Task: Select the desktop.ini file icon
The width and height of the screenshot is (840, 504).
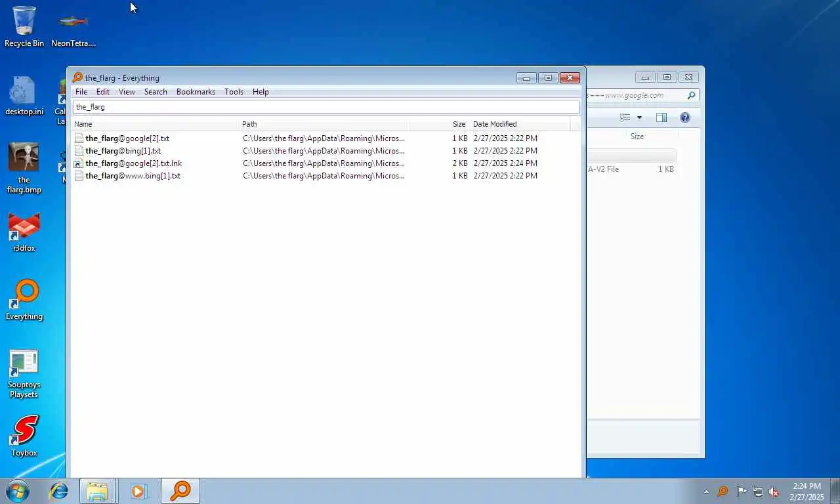Action: 24,96
